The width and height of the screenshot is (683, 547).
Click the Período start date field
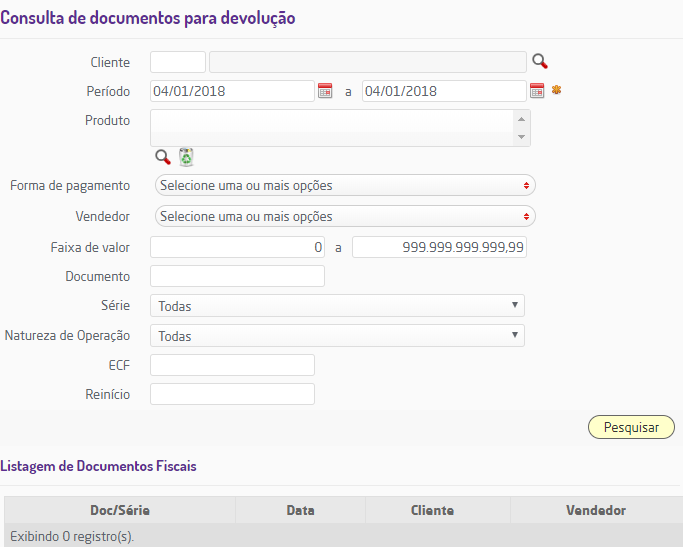pos(232,91)
